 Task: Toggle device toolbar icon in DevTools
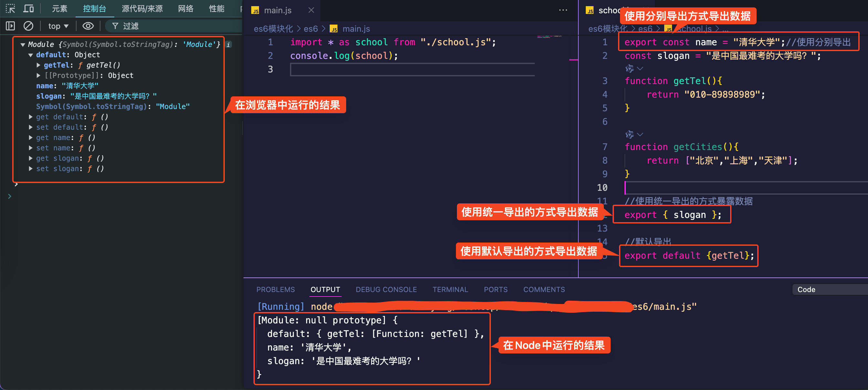click(x=28, y=8)
